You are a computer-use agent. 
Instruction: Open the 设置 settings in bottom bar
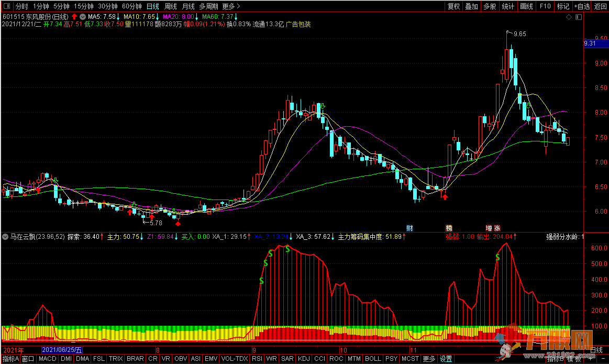446,359
